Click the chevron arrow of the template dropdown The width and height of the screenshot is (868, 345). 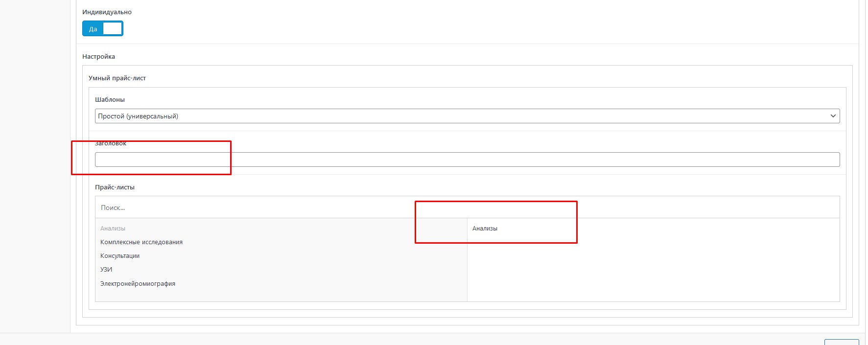click(833, 116)
